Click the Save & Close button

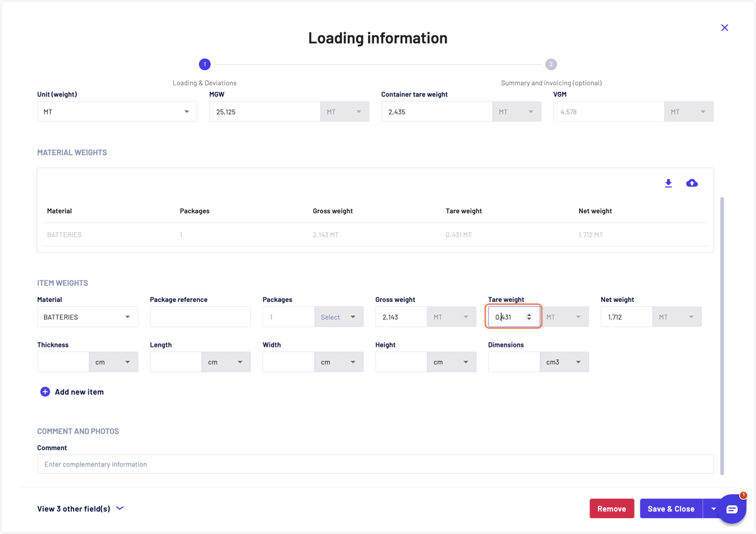pos(671,509)
